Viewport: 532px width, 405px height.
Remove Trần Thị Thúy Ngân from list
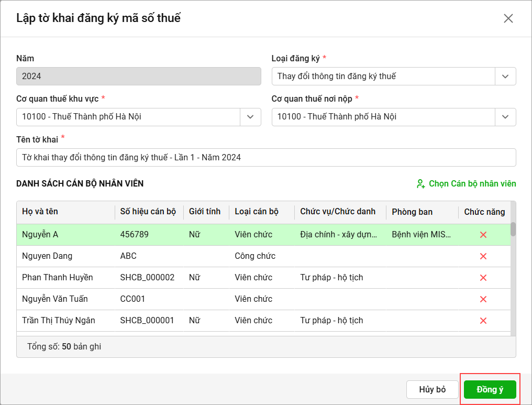[x=483, y=321]
